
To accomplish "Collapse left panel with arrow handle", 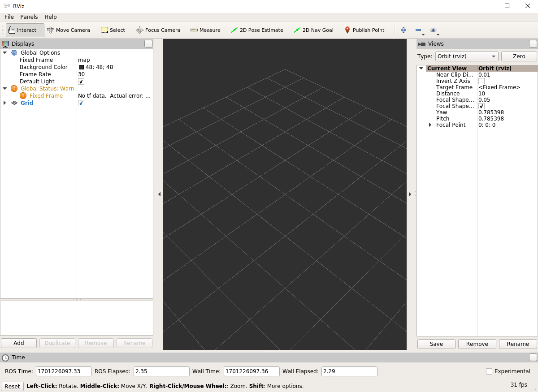I will point(159,194).
